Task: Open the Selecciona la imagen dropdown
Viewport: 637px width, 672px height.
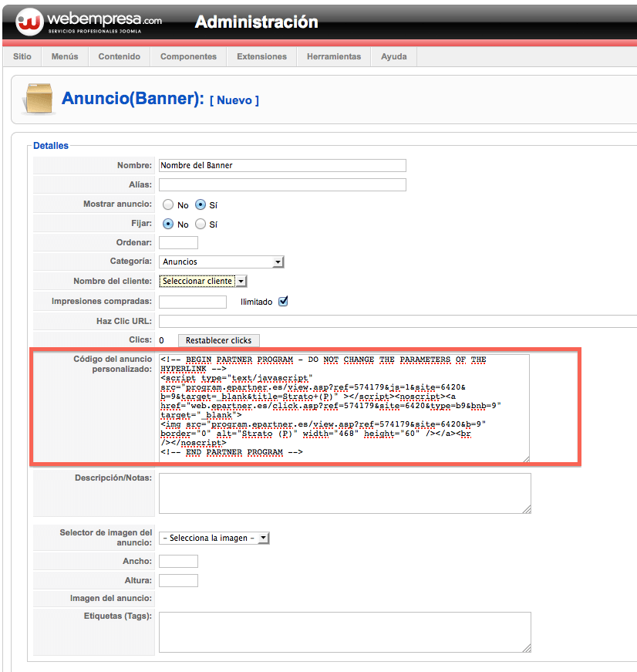Action: coord(214,538)
